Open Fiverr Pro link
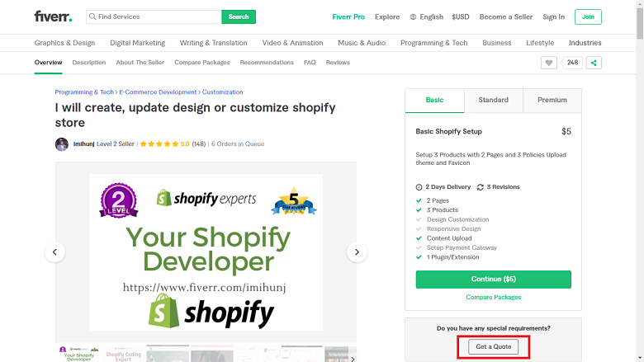Image resolution: width=644 pixels, height=362 pixels. [x=348, y=16]
